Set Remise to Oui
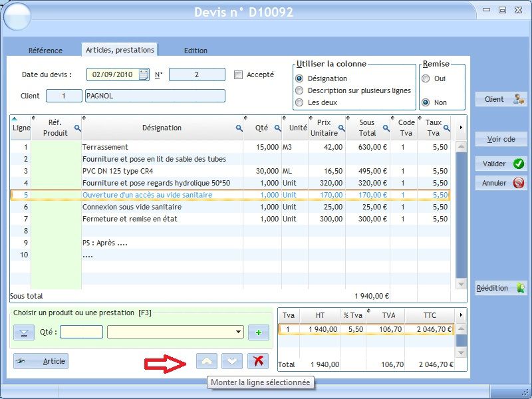532x399 pixels. pyautogui.click(x=426, y=78)
